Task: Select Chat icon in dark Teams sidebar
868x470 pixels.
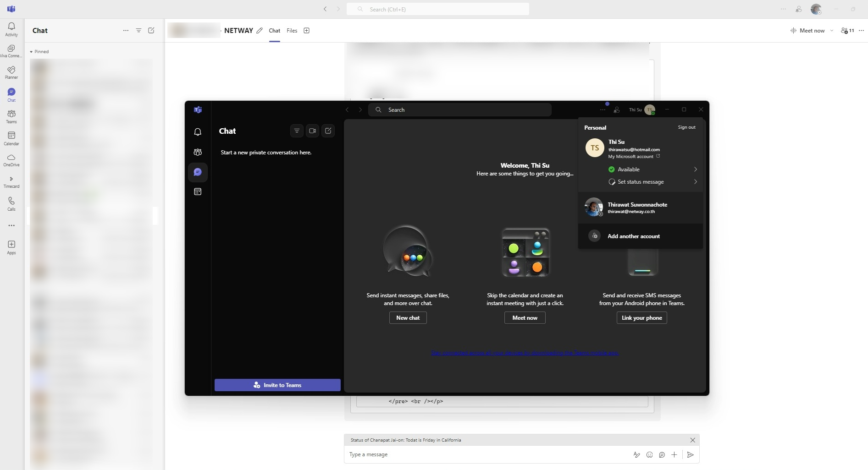Action: pos(198,172)
